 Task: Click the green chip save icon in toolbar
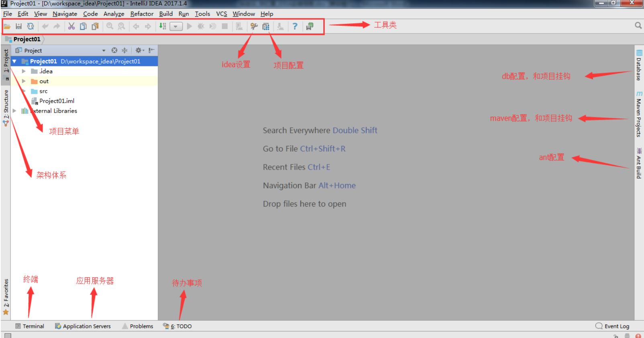tap(310, 27)
